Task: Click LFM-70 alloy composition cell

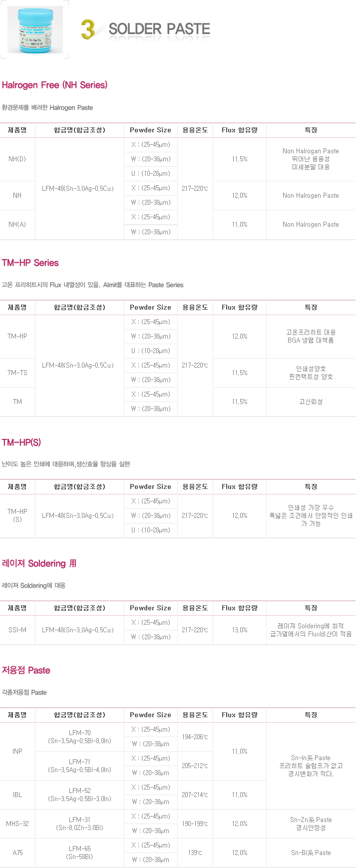Action: (x=80, y=737)
